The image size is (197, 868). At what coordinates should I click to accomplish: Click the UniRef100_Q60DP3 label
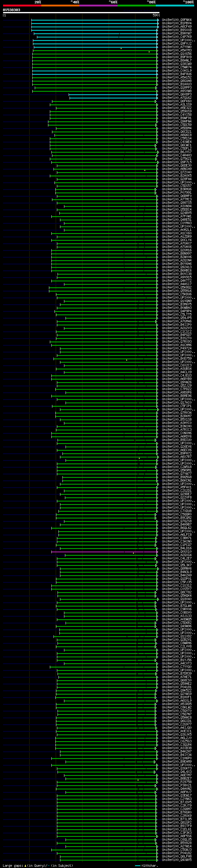(x=177, y=94)
